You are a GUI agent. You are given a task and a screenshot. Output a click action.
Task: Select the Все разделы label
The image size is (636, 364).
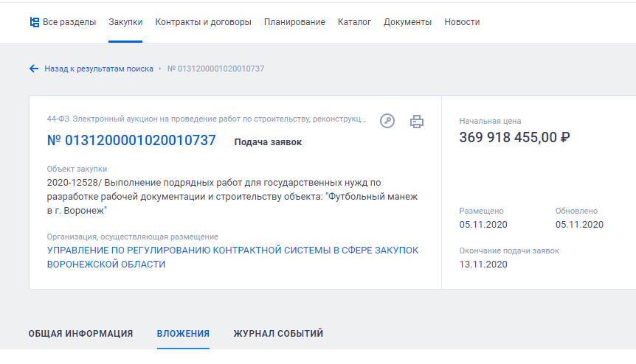click(x=69, y=22)
